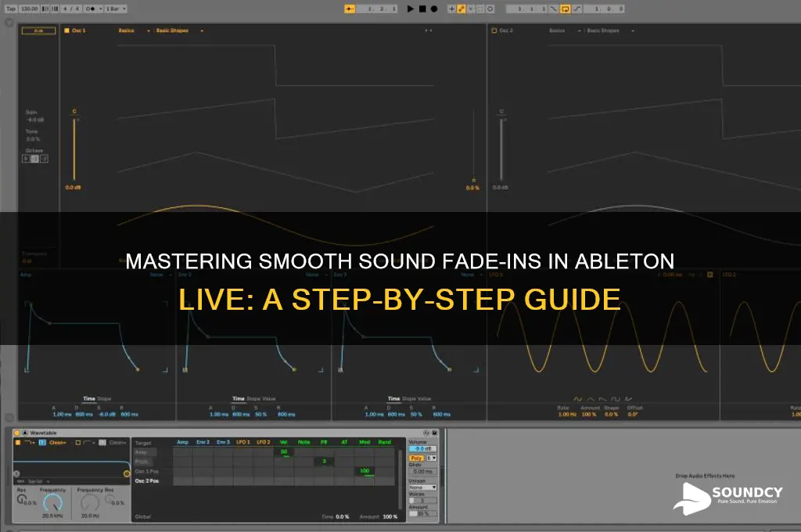Click the Volume value field
Screen dimensions: 801x532
tap(423, 449)
